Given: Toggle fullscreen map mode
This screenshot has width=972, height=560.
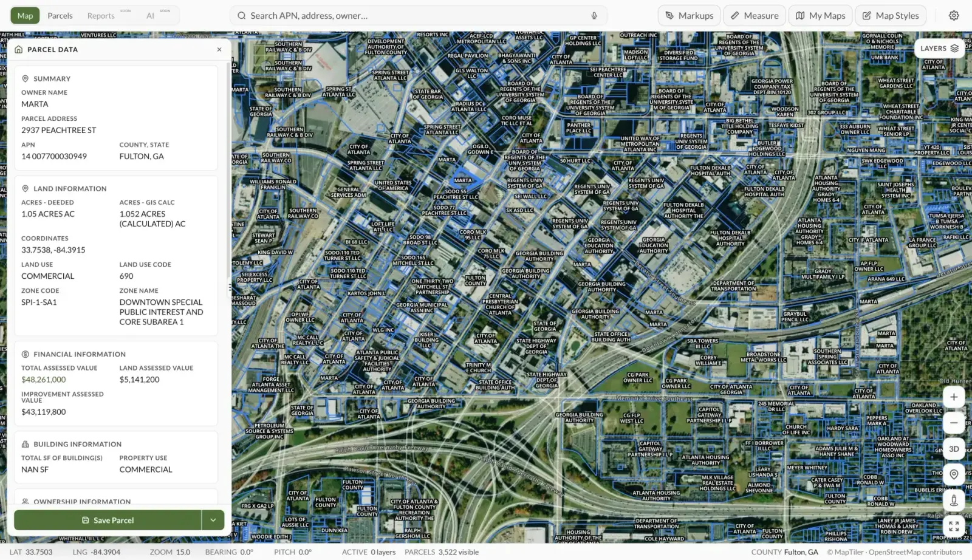Looking at the screenshot, I should pyautogui.click(x=954, y=526).
